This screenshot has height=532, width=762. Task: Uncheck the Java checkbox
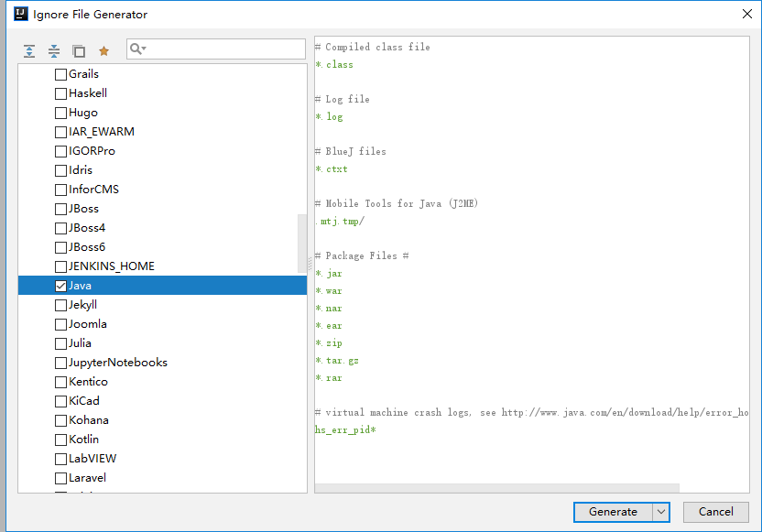pyautogui.click(x=60, y=286)
